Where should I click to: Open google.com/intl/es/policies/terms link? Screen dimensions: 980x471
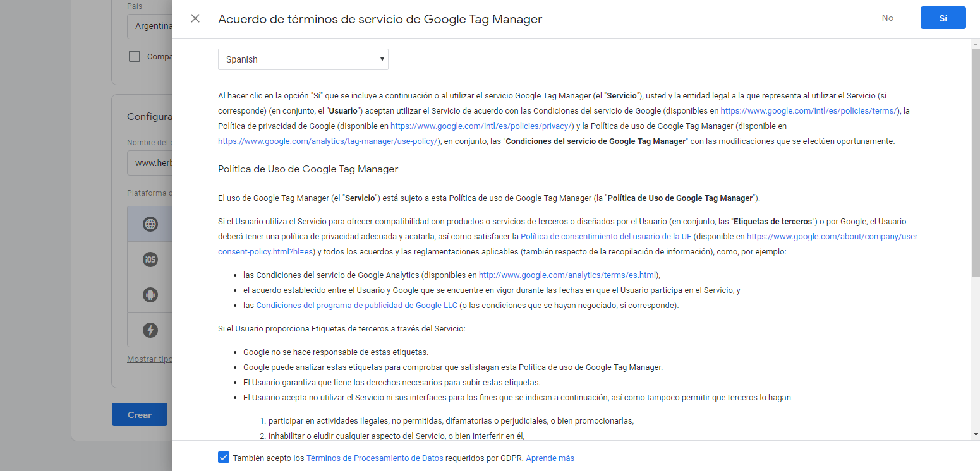coord(810,110)
